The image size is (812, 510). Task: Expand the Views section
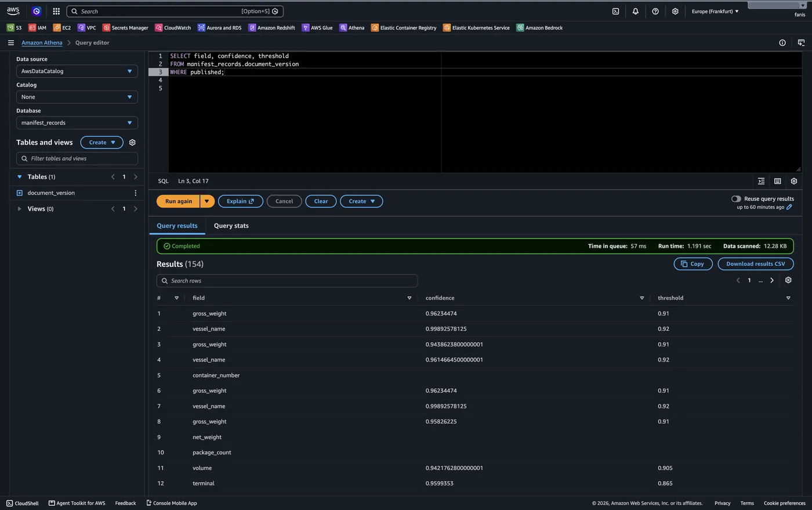click(x=19, y=209)
